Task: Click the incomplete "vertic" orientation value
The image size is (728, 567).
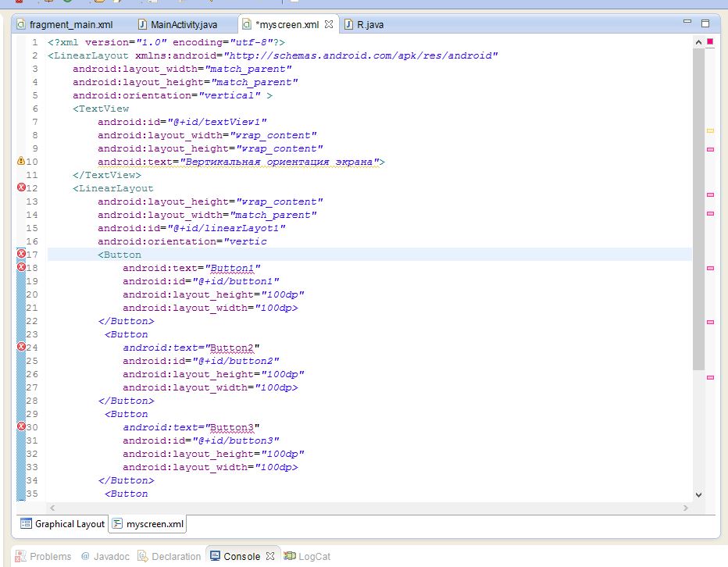Action: [245, 241]
